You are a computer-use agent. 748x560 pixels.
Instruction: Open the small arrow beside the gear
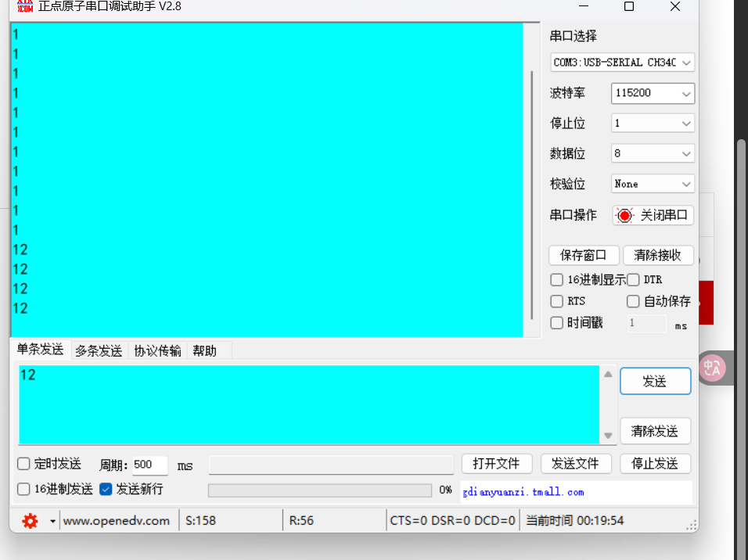52,522
